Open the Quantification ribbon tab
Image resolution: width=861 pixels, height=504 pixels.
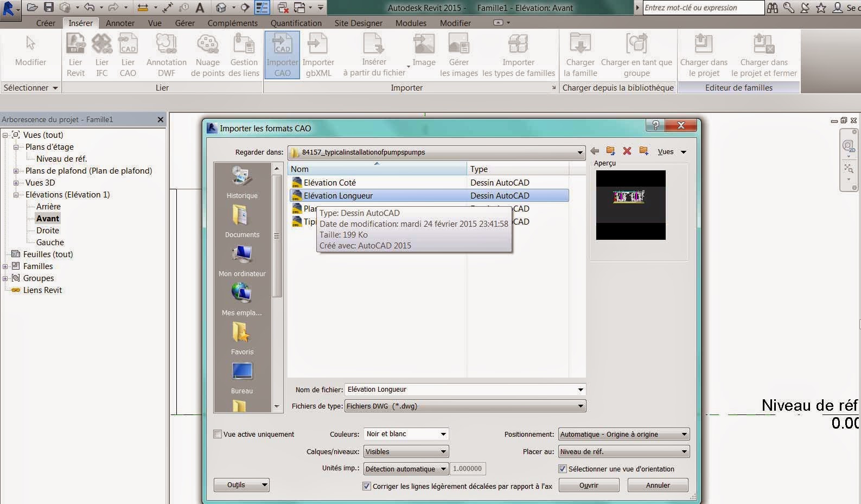coord(296,23)
